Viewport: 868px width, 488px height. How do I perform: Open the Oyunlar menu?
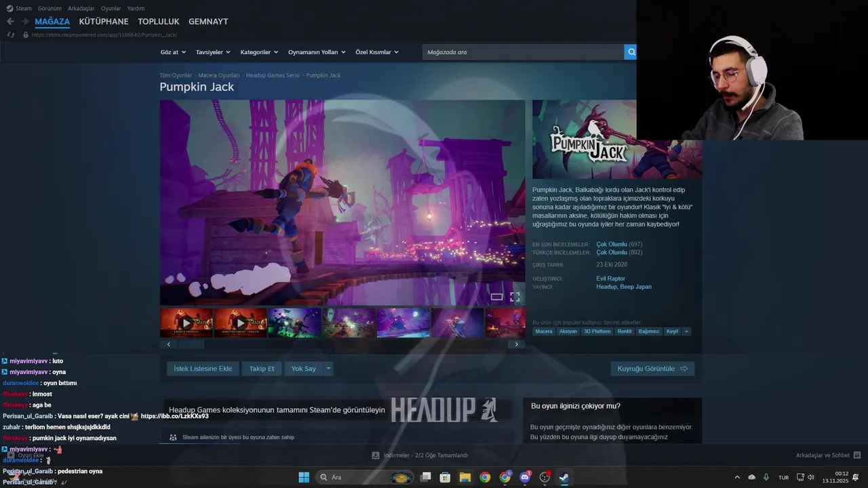tap(111, 8)
